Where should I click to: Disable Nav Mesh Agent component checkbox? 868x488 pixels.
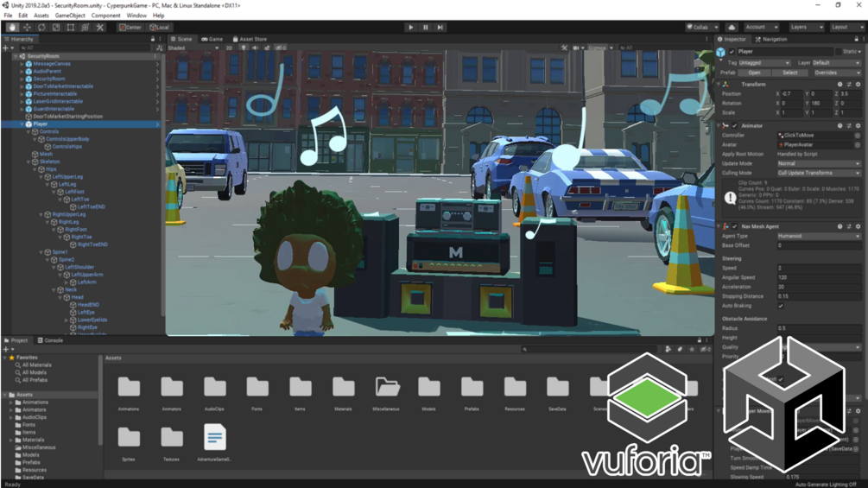coord(735,226)
